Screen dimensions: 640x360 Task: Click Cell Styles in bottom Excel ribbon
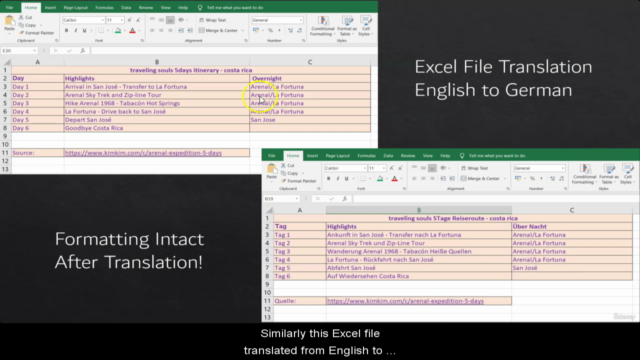(x=627, y=174)
